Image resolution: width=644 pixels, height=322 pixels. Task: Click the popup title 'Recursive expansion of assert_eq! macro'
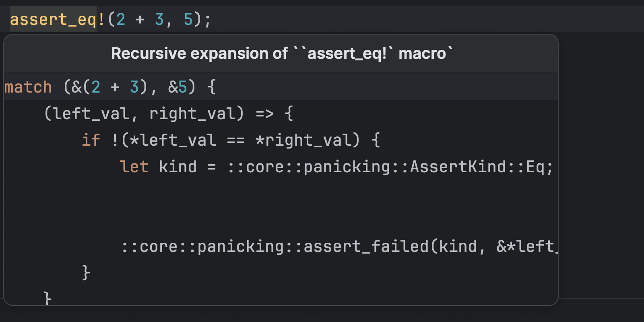[282, 54]
